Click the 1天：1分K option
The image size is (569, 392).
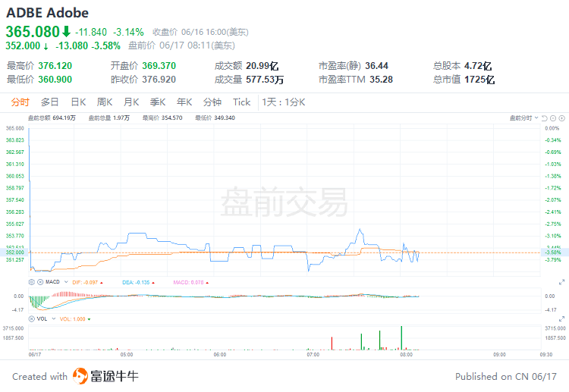coord(283,102)
